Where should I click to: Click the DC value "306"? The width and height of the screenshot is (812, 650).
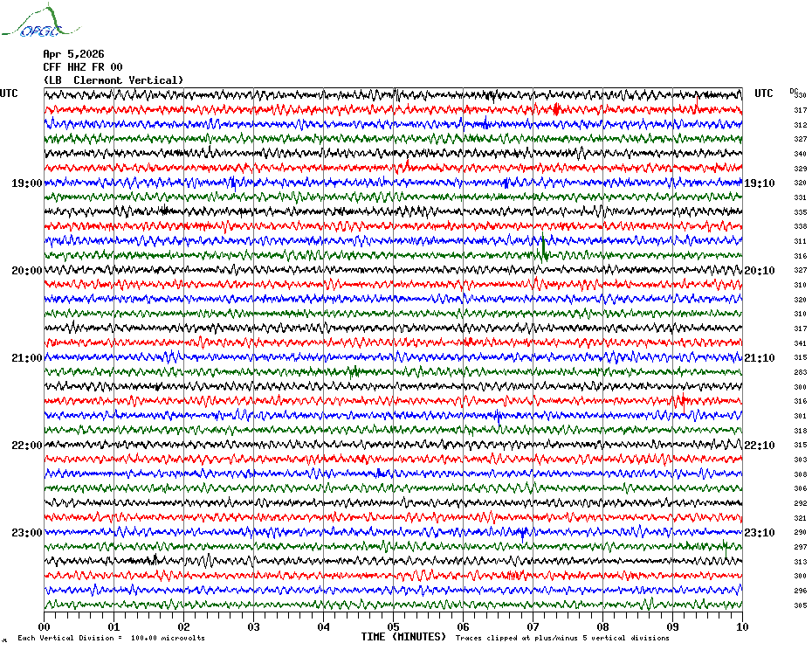(801, 488)
